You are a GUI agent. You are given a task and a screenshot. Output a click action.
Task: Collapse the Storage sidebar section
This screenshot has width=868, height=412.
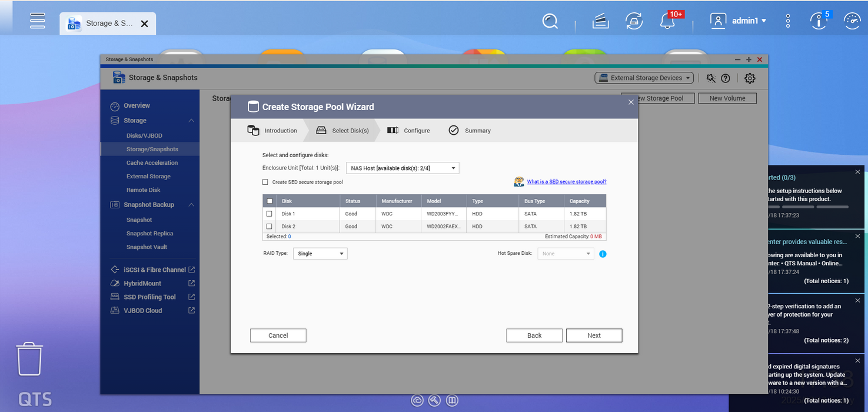tap(191, 121)
